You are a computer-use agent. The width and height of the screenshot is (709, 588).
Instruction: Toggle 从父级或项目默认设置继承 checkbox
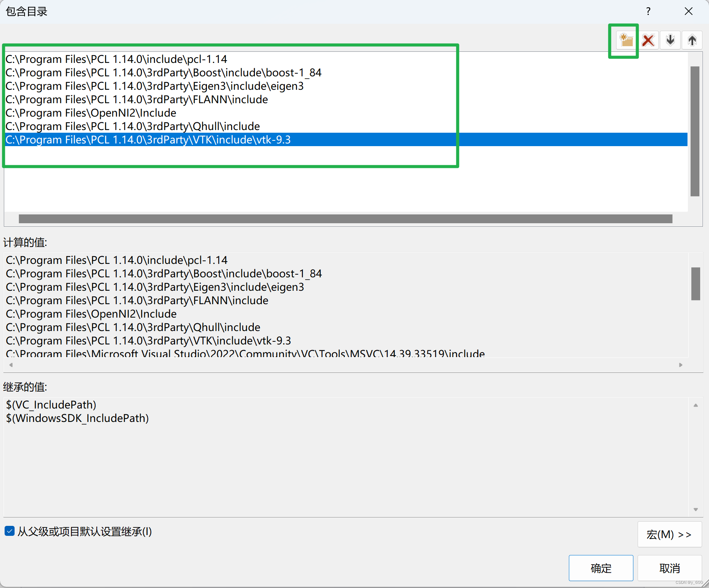tap(10, 531)
